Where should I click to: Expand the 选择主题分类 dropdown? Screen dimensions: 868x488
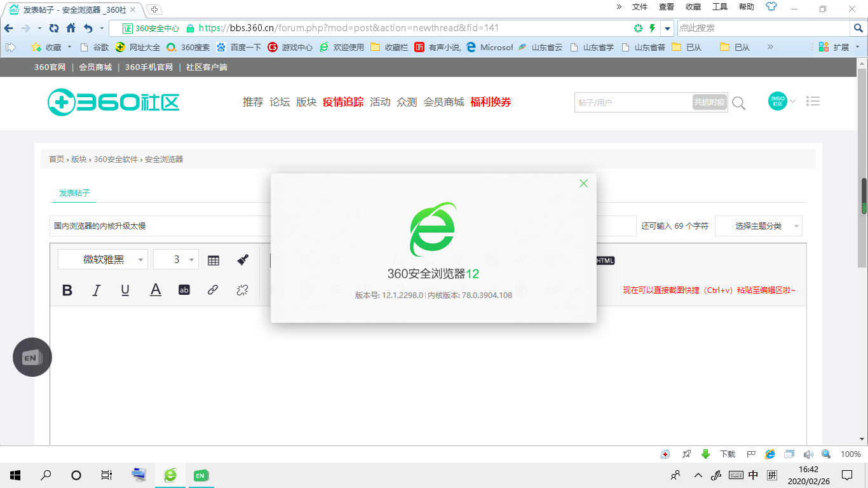click(x=759, y=226)
